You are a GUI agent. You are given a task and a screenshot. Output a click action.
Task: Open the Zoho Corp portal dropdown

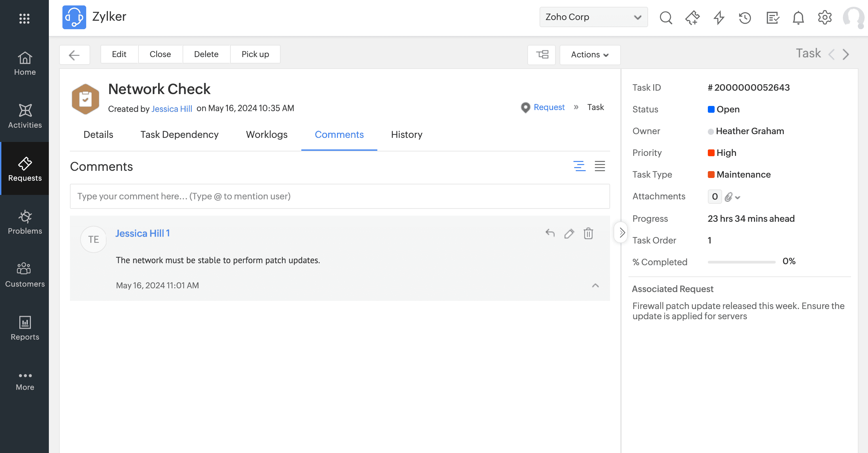593,17
